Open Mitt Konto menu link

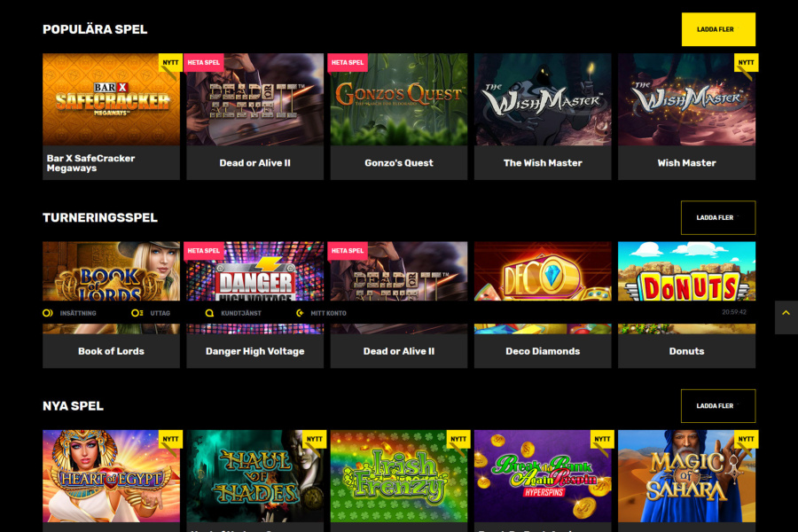328,314
